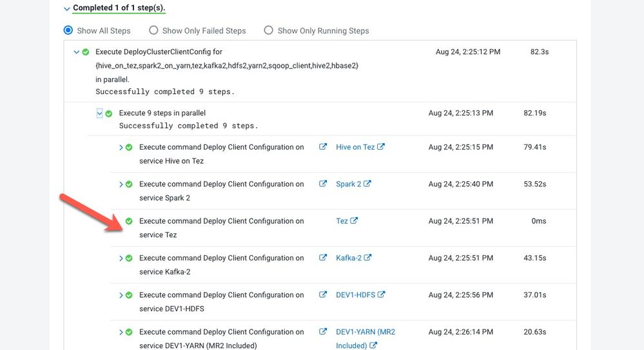Collapse the Completed 1 of 1 step(s) section
The height and width of the screenshot is (350, 644).
pos(67,8)
